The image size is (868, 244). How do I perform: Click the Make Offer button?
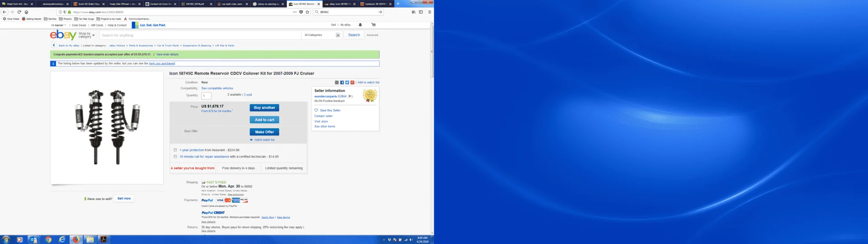click(x=264, y=132)
